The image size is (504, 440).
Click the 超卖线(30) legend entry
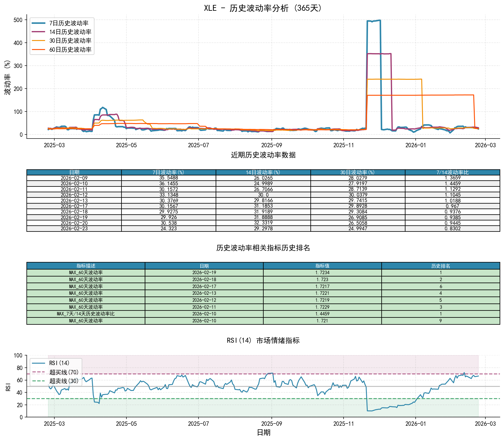(64, 381)
